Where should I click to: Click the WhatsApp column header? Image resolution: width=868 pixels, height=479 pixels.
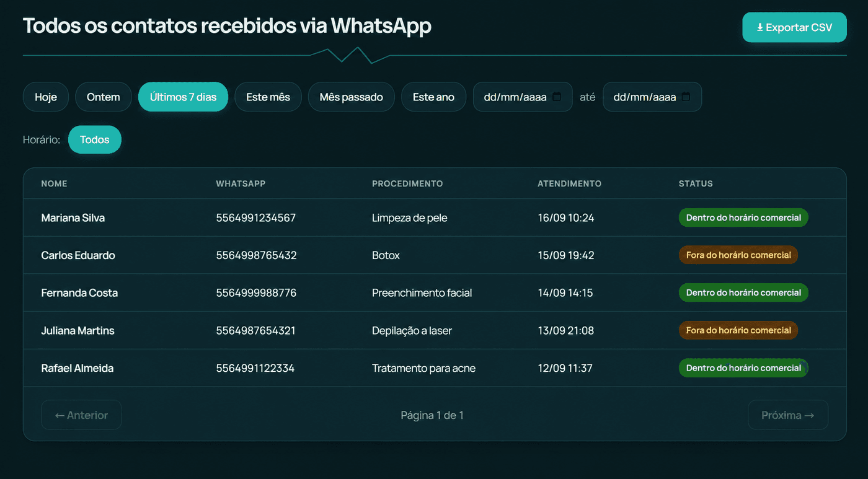(x=241, y=183)
